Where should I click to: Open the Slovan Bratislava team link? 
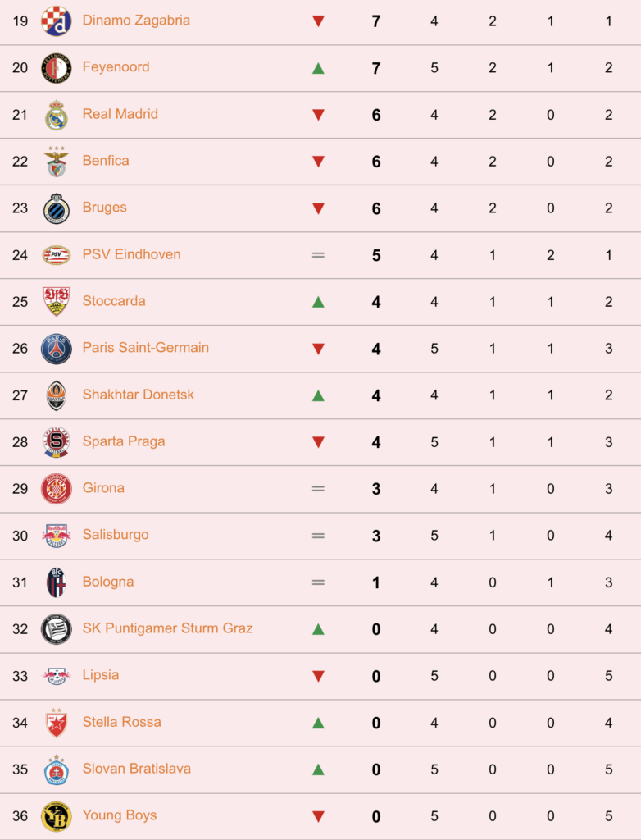click(137, 768)
